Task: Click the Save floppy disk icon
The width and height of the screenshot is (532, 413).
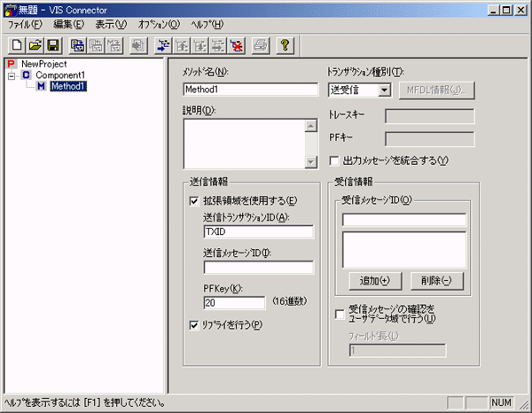Action: click(x=52, y=45)
